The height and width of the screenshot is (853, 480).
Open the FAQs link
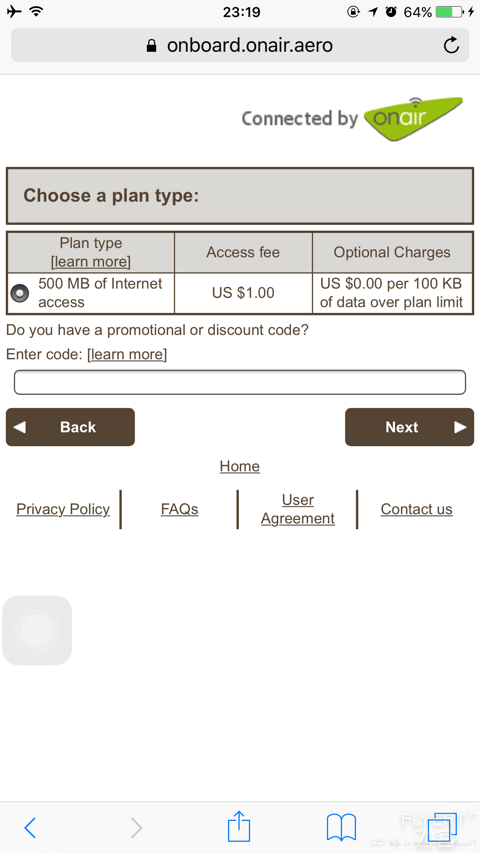tap(180, 509)
